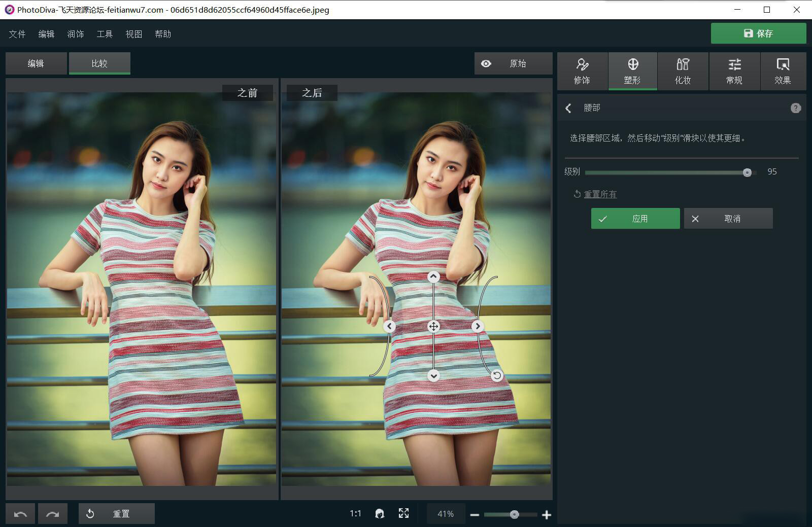Collapse the 腰部 panel with back chevron
Screen dimensions: 812x527
tap(568, 108)
